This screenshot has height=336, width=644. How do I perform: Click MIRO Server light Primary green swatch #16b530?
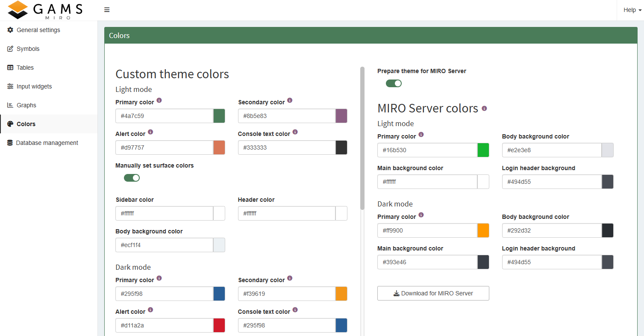point(483,150)
